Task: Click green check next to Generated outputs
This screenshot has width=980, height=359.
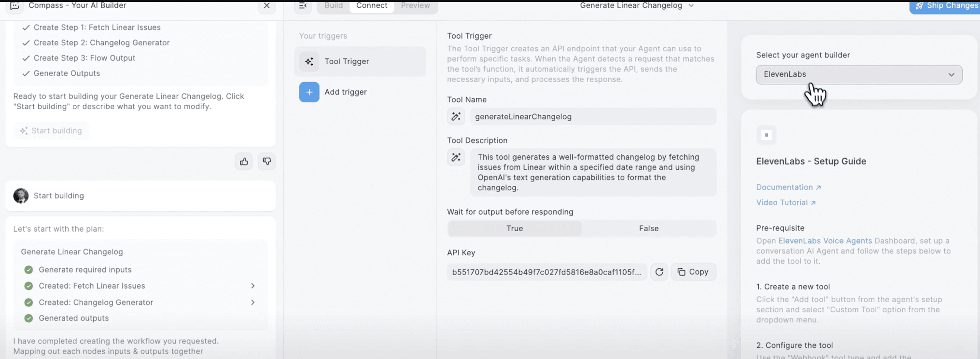Action: coord(28,318)
